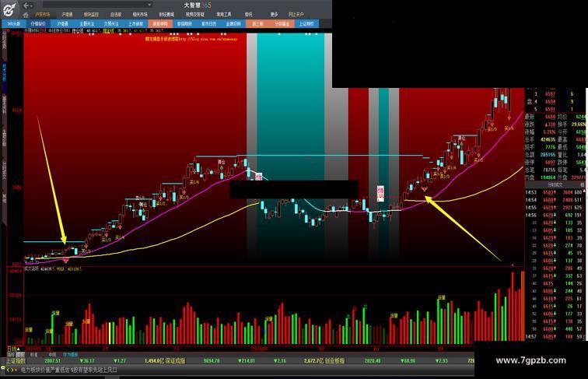Click the 总笔 value 78755
Image resolution: width=588 pixels, height=379 pixels.
point(549,170)
